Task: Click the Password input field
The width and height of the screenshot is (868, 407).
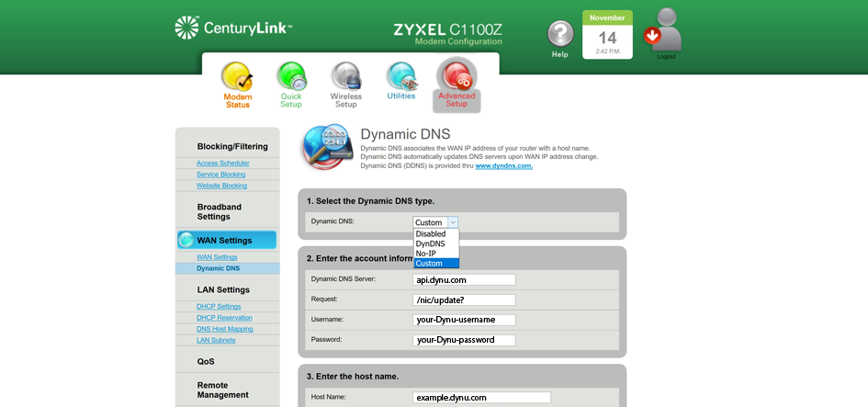Action: 464,340
